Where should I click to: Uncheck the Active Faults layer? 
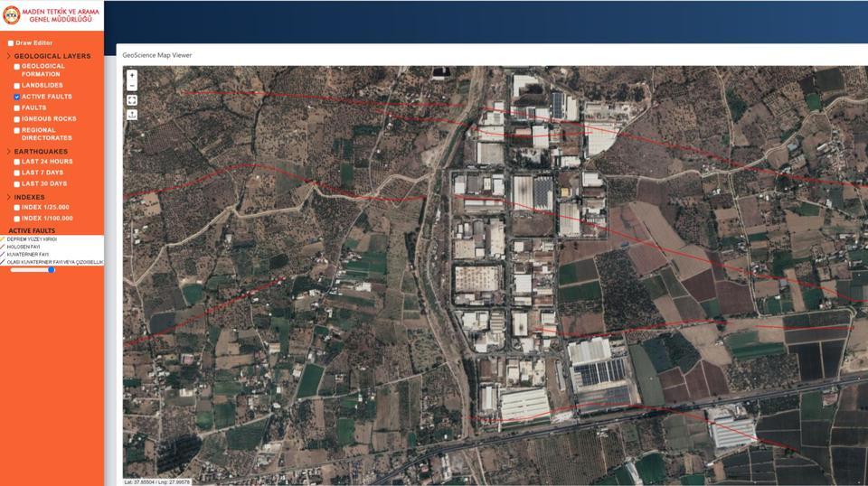17,97
